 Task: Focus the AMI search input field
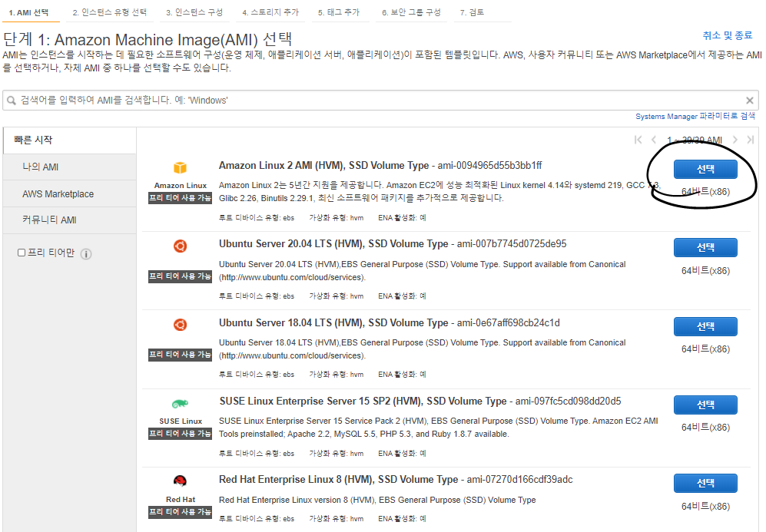(x=380, y=101)
